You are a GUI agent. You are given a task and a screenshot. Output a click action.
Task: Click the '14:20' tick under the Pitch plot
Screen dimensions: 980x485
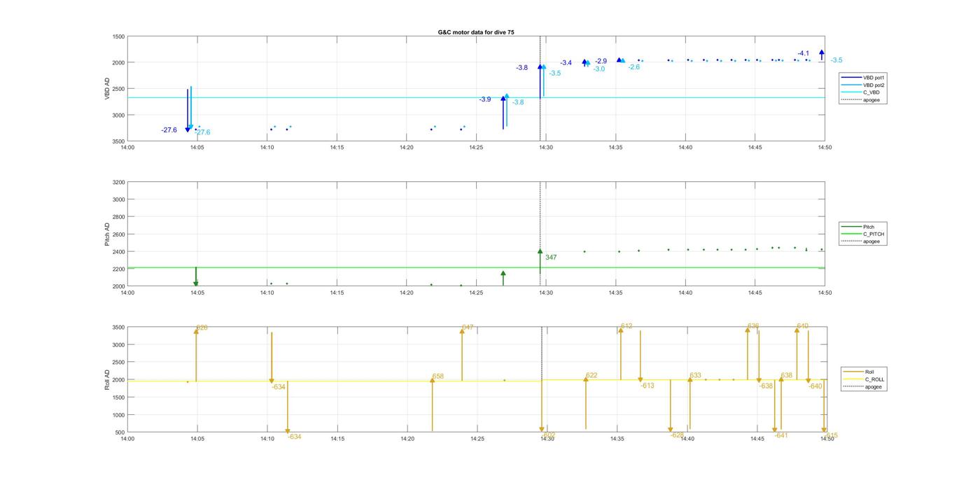(x=407, y=293)
